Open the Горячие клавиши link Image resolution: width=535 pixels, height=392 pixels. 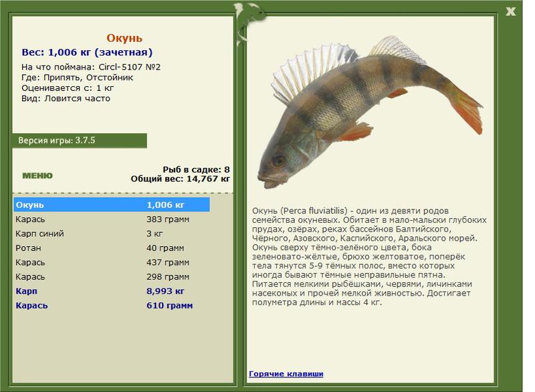(286, 373)
